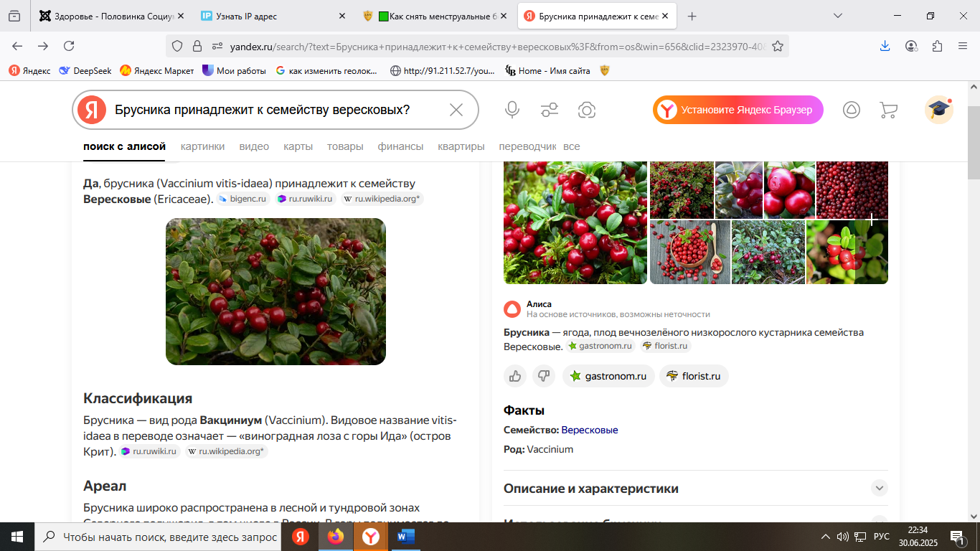The height and width of the screenshot is (551, 980).
Task: Open Word from the Windows taskbar
Action: [405, 537]
